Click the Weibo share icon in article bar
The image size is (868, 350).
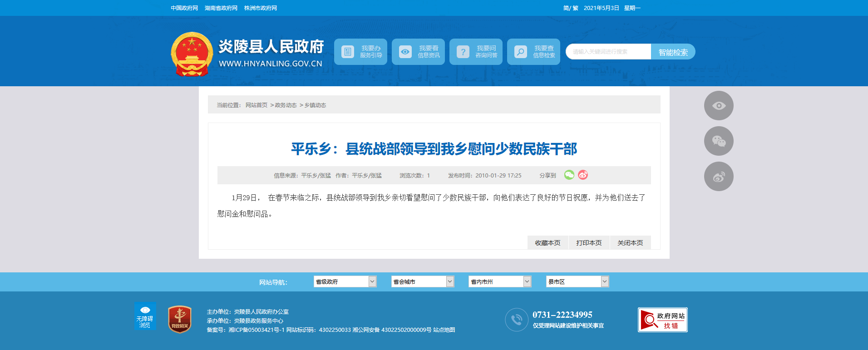coord(583,175)
